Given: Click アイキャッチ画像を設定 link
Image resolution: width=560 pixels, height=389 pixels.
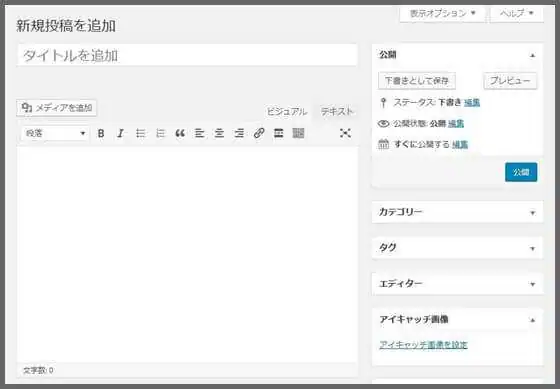Looking at the screenshot, I should pos(423,345).
